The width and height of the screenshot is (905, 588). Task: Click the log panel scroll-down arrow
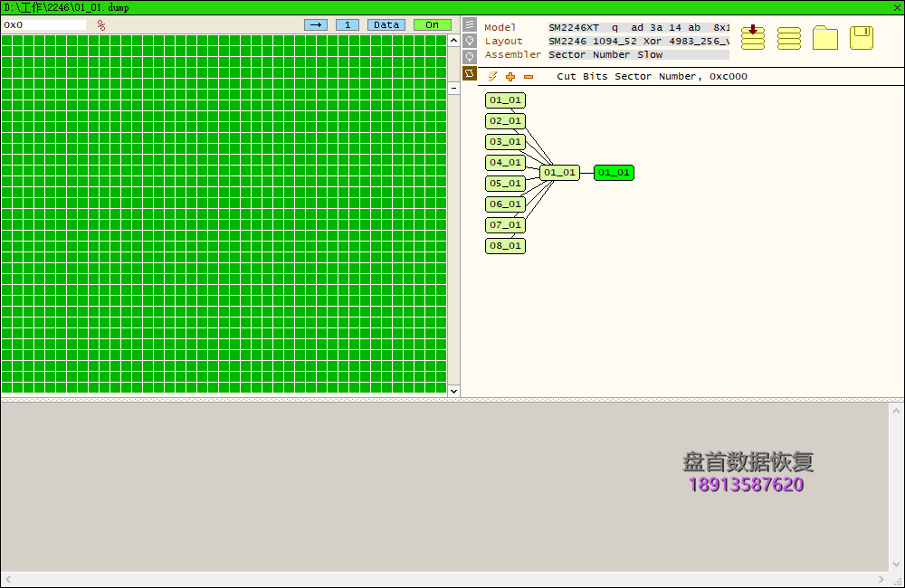pyautogui.click(x=896, y=564)
